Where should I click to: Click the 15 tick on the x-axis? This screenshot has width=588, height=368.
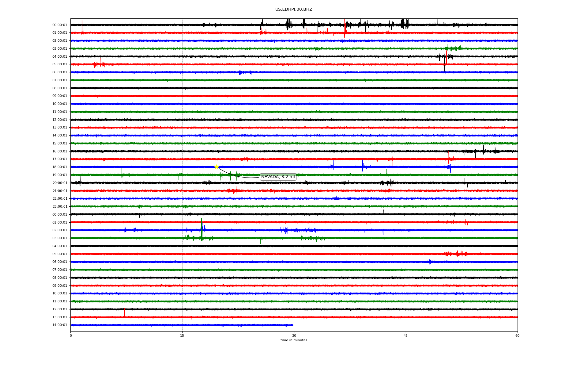[182, 335]
